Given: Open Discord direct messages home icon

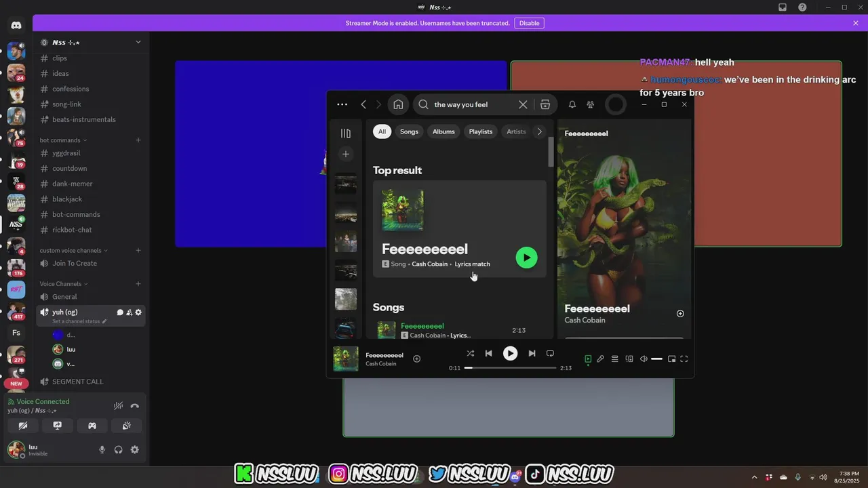Looking at the screenshot, I should point(16,25).
